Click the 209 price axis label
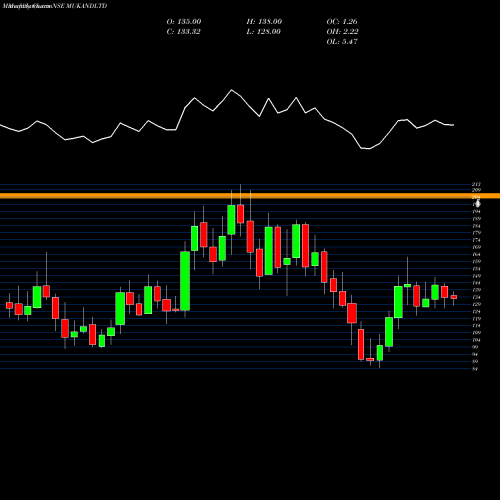This screenshot has height=500, width=500. (476, 190)
